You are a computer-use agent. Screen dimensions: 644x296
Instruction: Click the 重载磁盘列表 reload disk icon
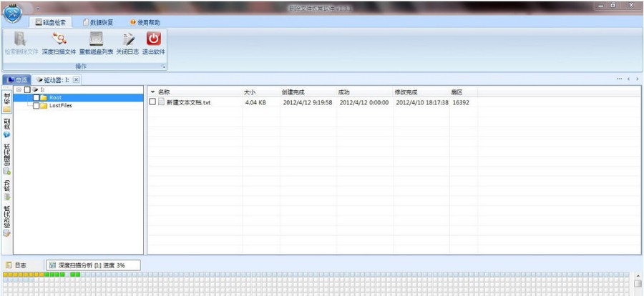coord(96,39)
